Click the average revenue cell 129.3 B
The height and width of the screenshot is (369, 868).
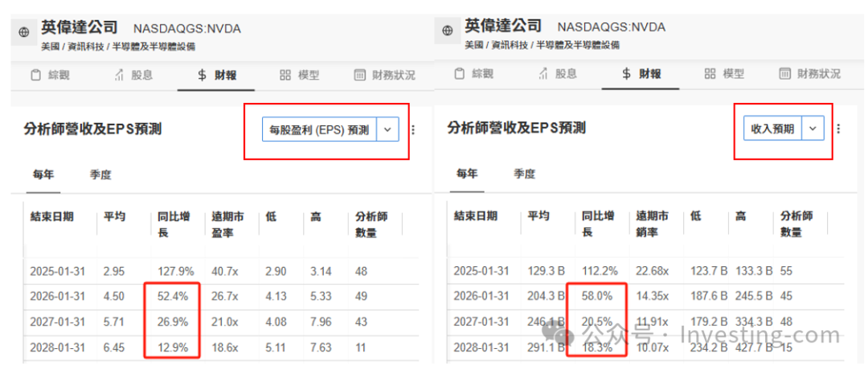[545, 272]
